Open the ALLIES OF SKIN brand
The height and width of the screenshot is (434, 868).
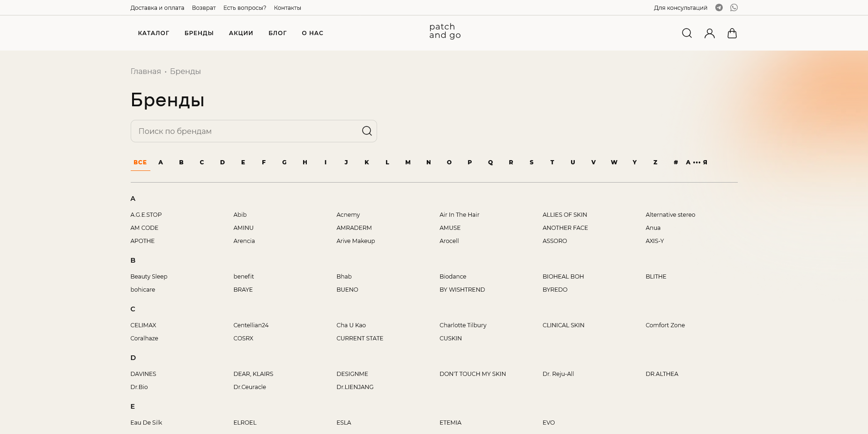pyautogui.click(x=565, y=215)
